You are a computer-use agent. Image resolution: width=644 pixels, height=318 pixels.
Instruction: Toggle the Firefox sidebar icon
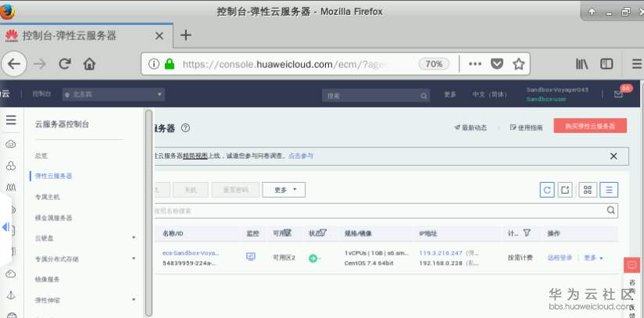click(x=606, y=64)
